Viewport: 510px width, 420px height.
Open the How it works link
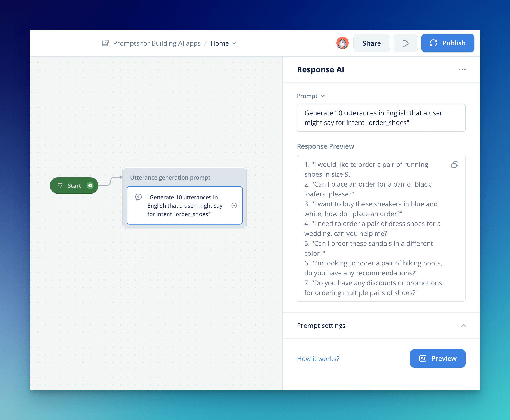point(318,359)
